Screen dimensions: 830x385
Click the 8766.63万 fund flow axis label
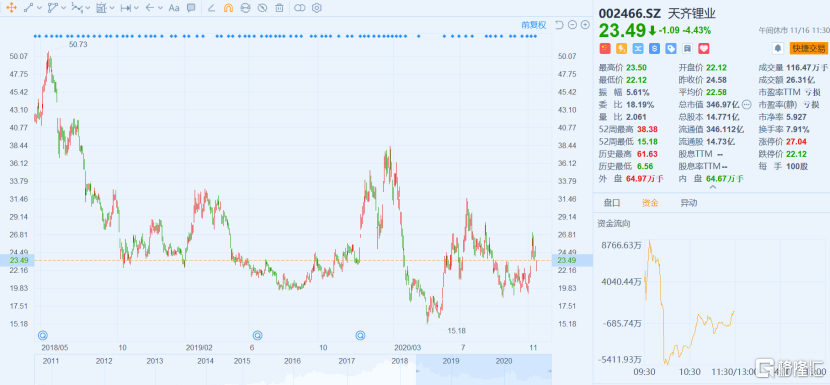[x=621, y=246]
